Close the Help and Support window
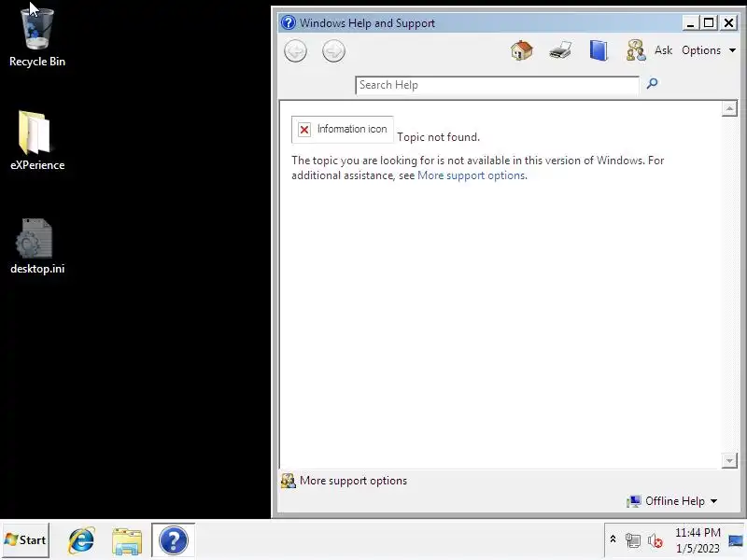 point(728,22)
